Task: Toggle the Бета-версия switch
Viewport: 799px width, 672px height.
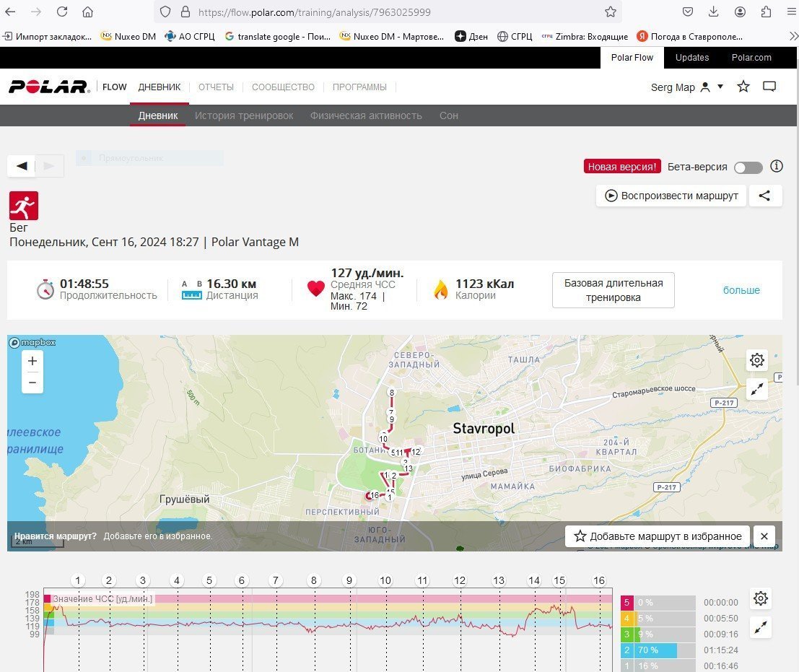Action: (748, 167)
